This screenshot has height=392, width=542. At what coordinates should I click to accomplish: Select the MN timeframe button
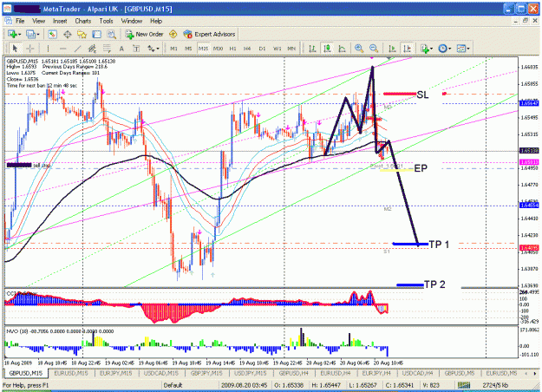click(x=291, y=49)
